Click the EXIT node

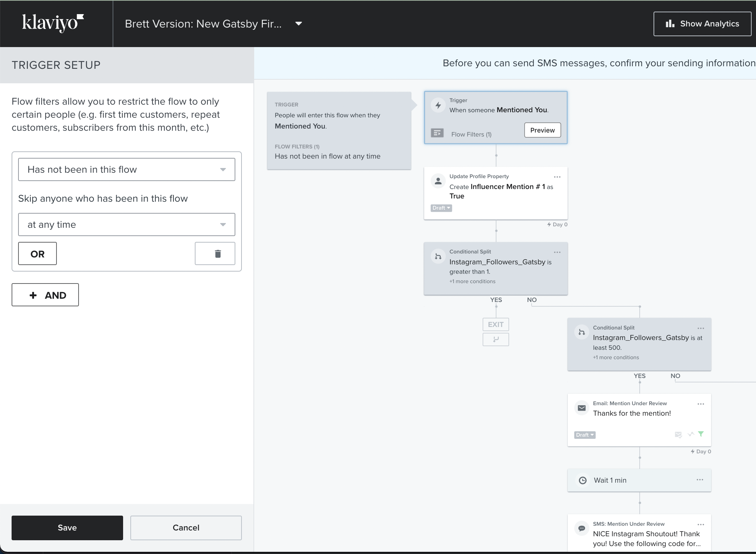pyautogui.click(x=496, y=324)
